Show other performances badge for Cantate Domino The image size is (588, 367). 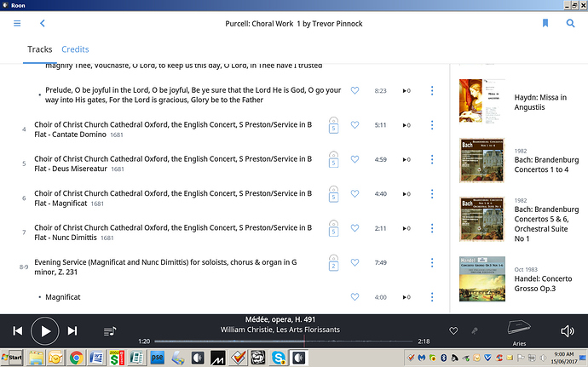click(333, 125)
